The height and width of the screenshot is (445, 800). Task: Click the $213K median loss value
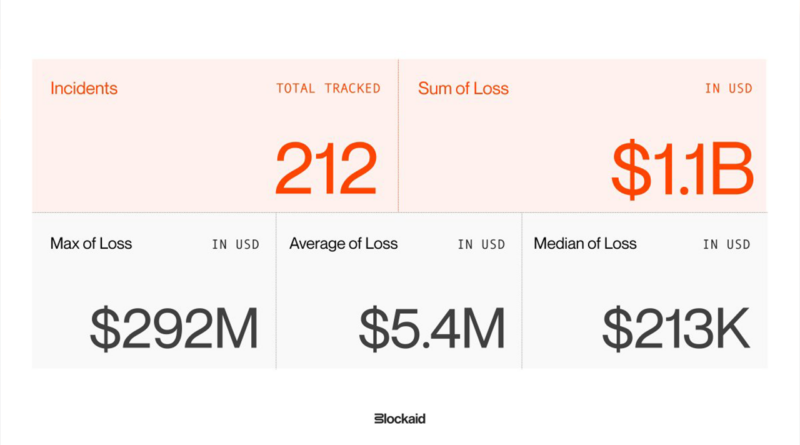pyautogui.click(x=676, y=328)
